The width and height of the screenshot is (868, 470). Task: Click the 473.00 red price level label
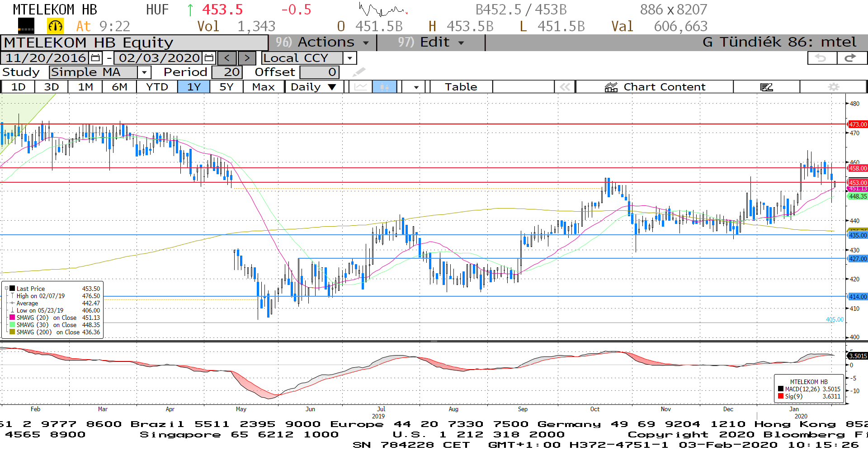(857, 124)
